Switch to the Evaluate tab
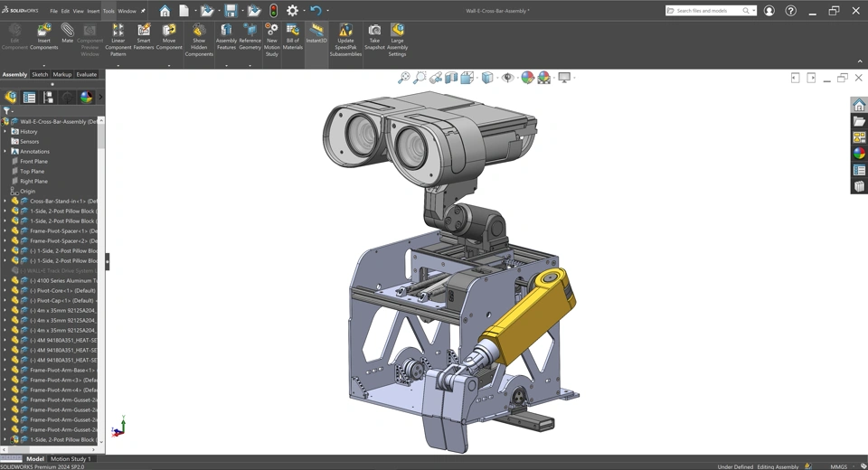This screenshot has height=470, width=868. (x=87, y=75)
